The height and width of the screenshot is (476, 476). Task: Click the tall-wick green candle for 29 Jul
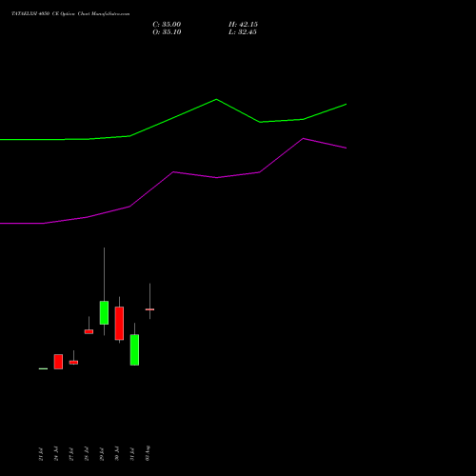coord(104,312)
